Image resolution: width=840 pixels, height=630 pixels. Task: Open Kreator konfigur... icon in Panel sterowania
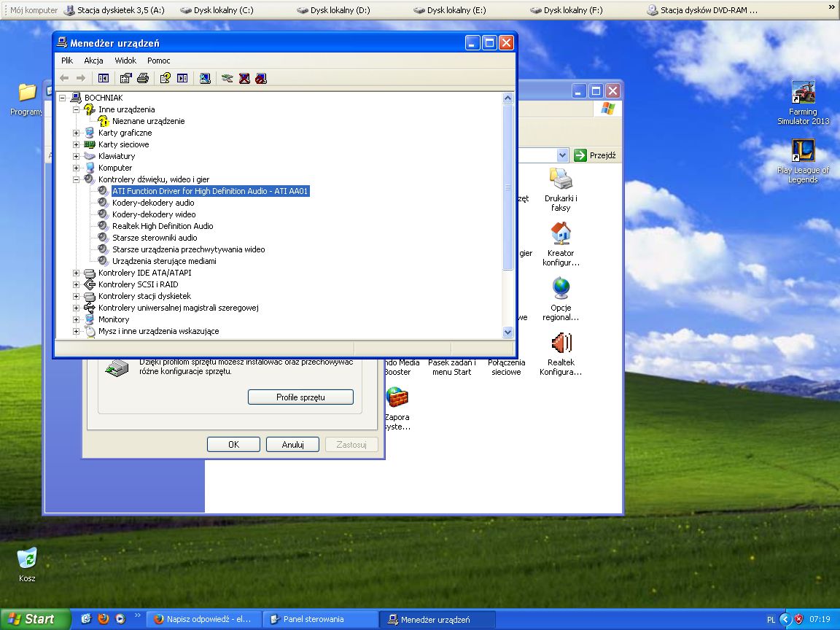pyautogui.click(x=561, y=244)
